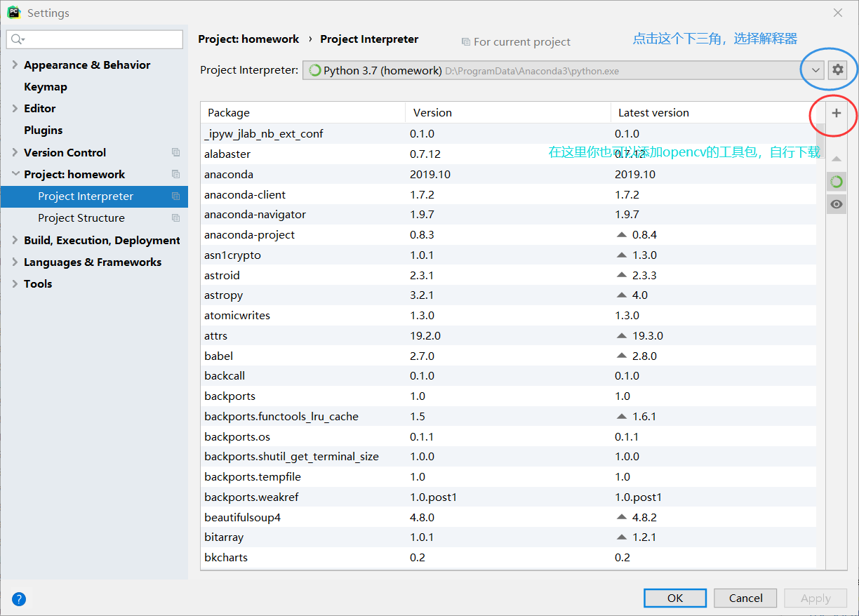Click the upgrade arrow for beautifulsoup4
This screenshot has width=859, height=616.
click(x=621, y=517)
